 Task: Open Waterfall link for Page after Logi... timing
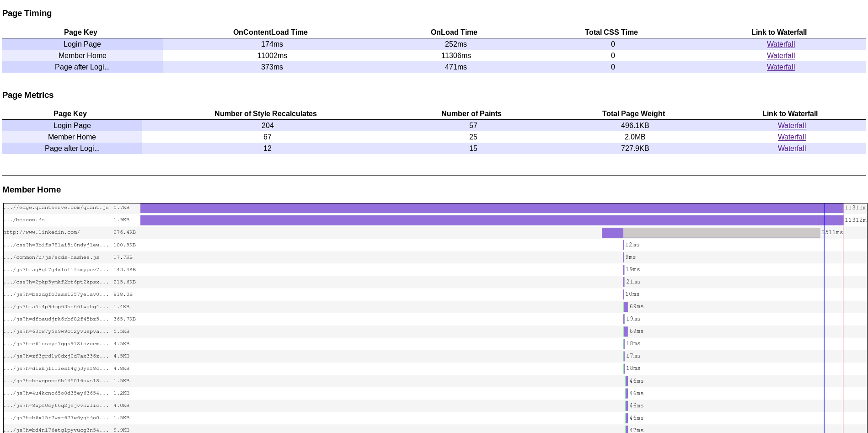[781, 67]
